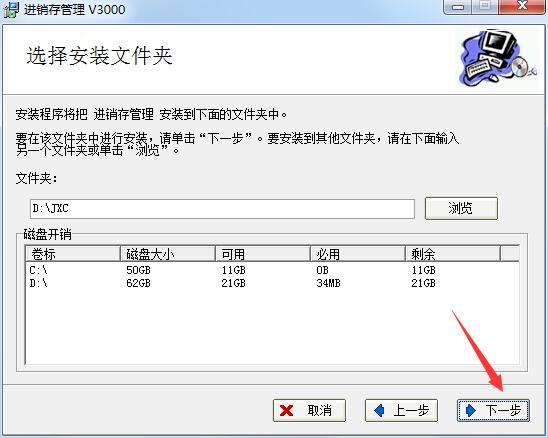Click the red X cancel icon
Image resolution: width=548 pixels, height=438 pixels.
point(287,411)
